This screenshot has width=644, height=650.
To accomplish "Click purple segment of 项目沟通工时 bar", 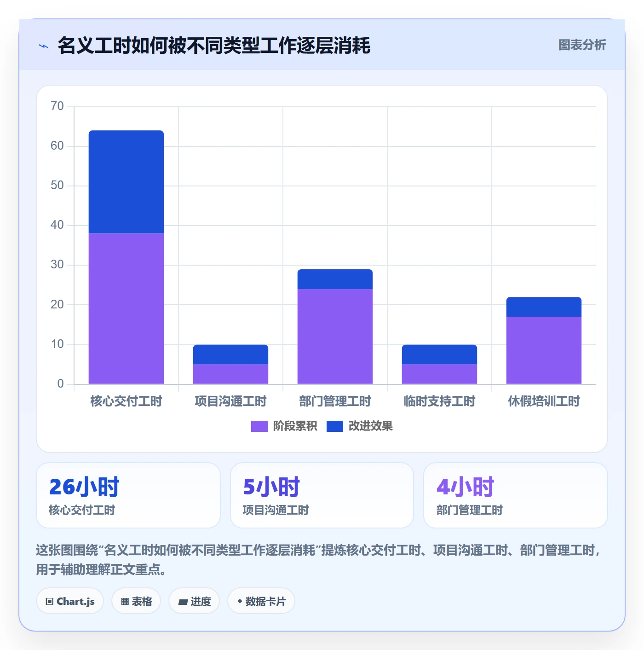I will tap(230, 374).
